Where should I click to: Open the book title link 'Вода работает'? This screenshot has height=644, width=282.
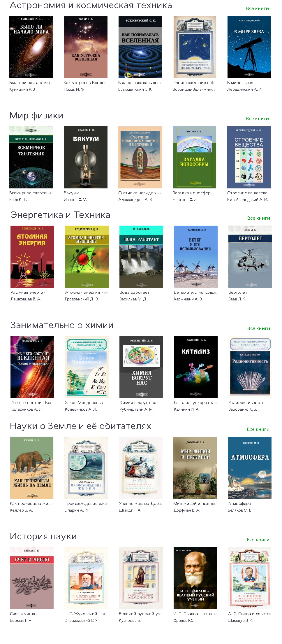(x=134, y=292)
